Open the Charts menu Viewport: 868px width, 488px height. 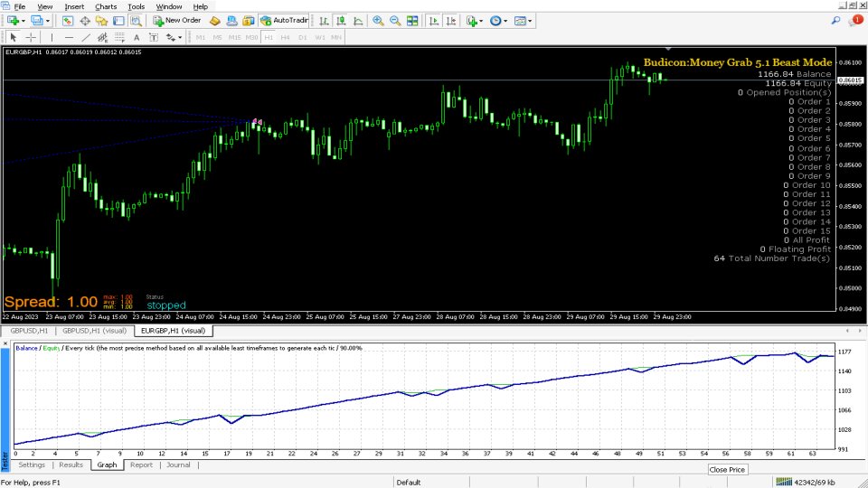(x=106, y=6)
